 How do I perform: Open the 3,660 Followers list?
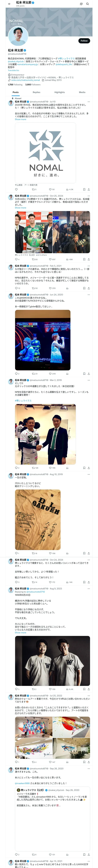pyautogui.click(x=33, y=85)
